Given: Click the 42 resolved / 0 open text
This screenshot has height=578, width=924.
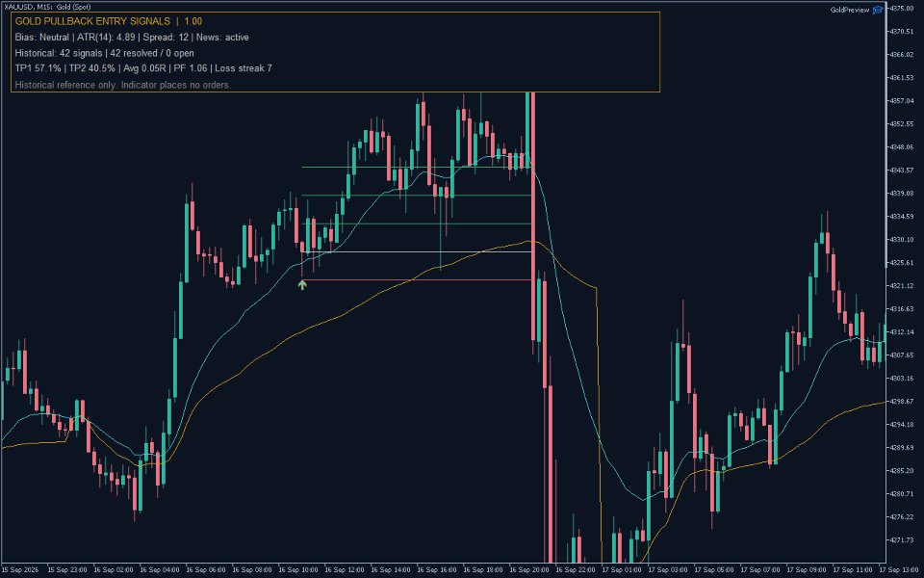Looking at the screenshot, I should tap(152, 53).
